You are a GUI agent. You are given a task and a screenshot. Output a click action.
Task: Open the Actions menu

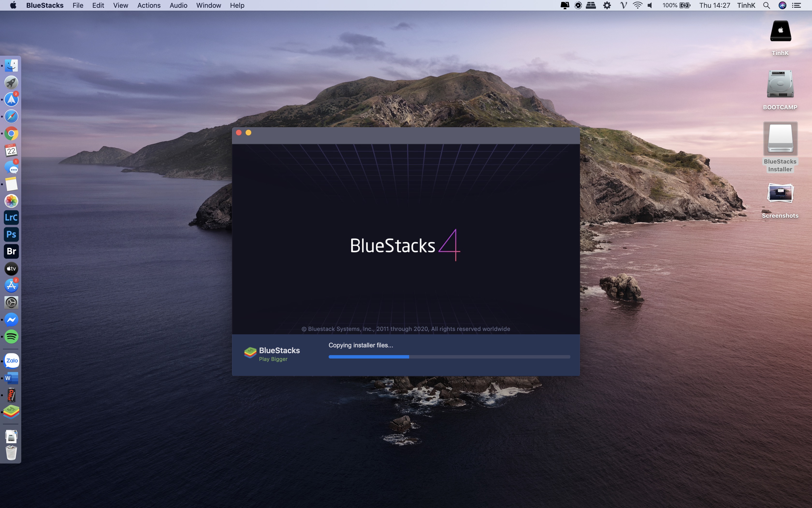point(149,5)
